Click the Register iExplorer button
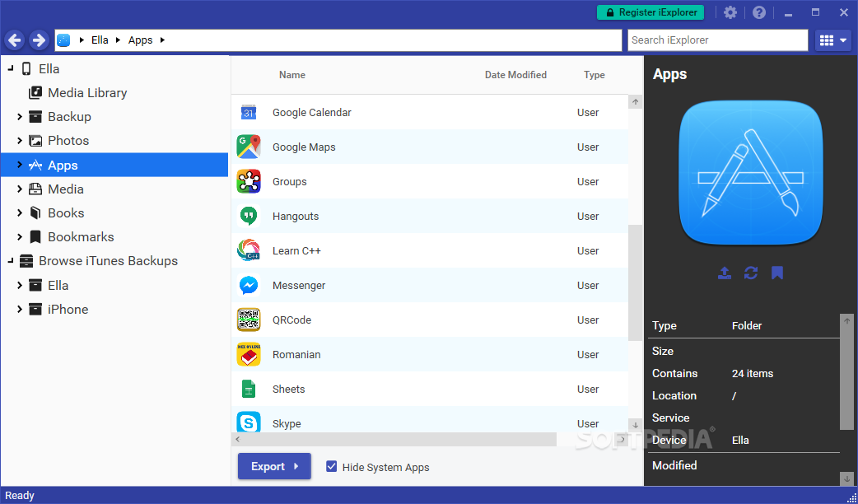858x504 pixels. (x=650, y=12)
